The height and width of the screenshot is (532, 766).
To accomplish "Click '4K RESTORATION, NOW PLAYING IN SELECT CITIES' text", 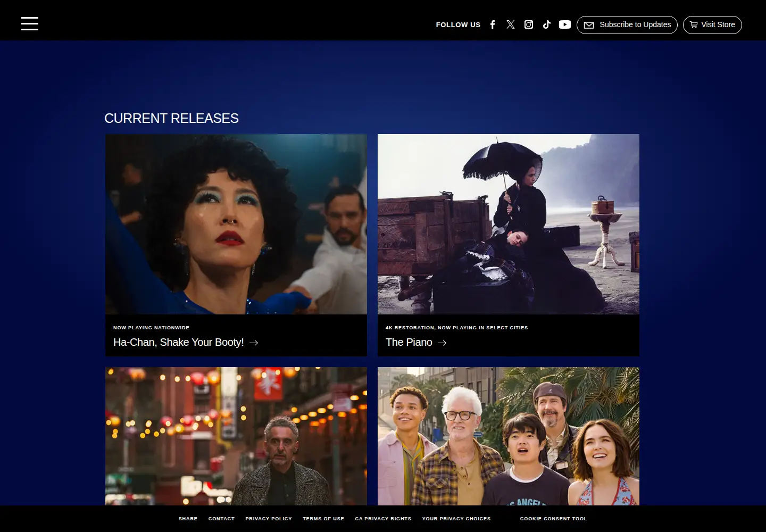I will (x=456, y=328).
